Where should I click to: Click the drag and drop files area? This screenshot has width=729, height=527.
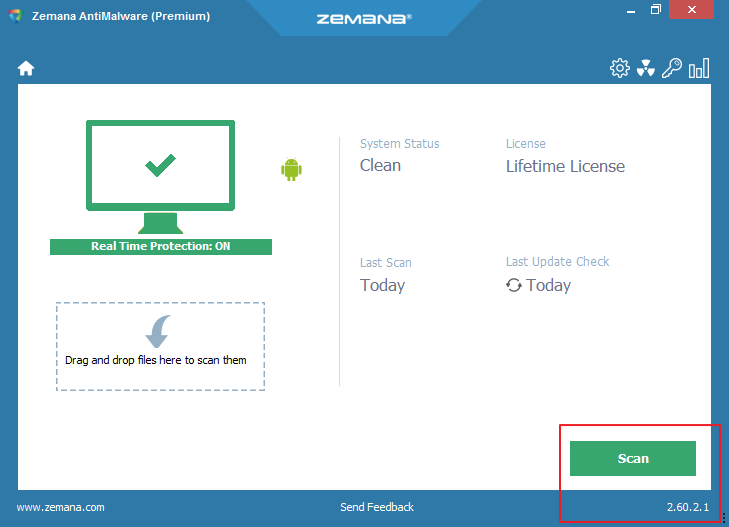[x=160, y=346]
